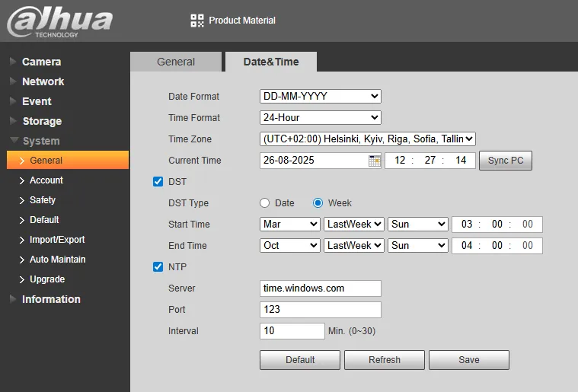This screenshot has height=392, width=578.
Task: Open the End Time day dropdown (Sun)
Action: coord(418,245)
